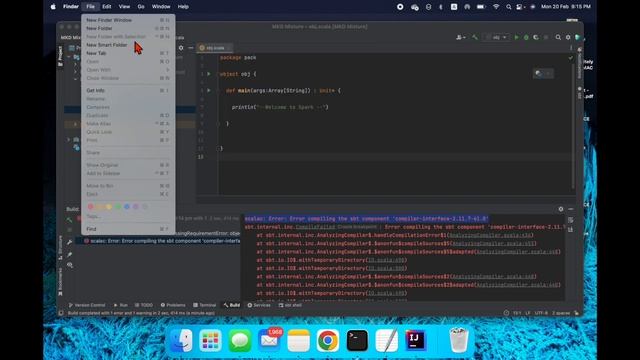Click the user account icon in toolbar

pos(460,37)
